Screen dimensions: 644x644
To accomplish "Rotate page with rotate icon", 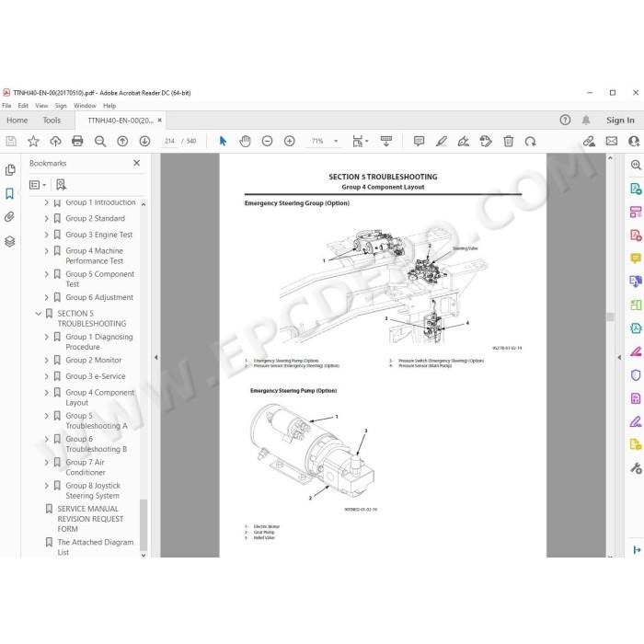I will (530, 142).
